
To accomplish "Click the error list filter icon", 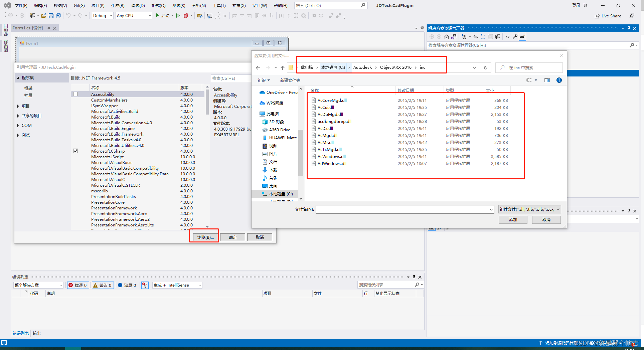I will (x=145, y=285).
